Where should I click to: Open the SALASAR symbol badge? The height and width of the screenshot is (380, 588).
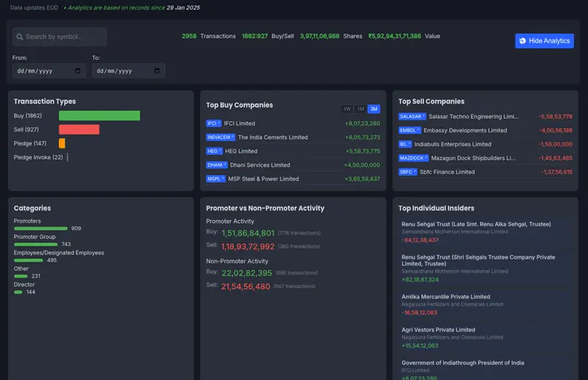tap(412, 117)
